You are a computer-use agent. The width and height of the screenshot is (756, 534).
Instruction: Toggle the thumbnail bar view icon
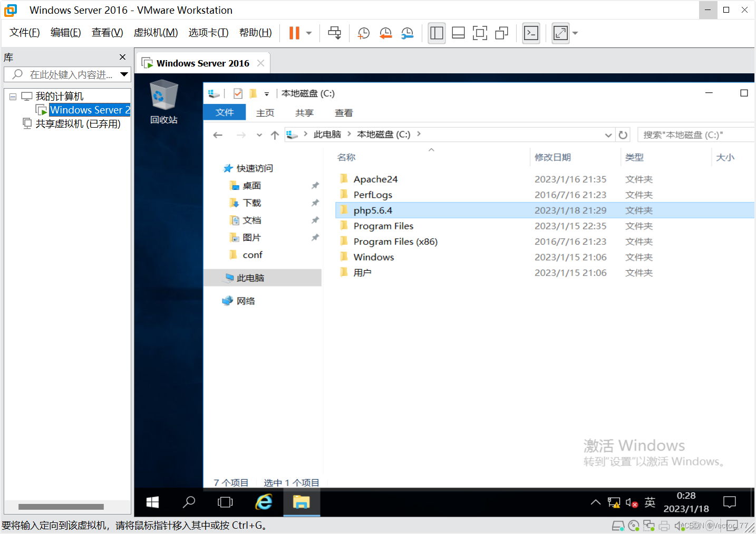pos(458,33)
